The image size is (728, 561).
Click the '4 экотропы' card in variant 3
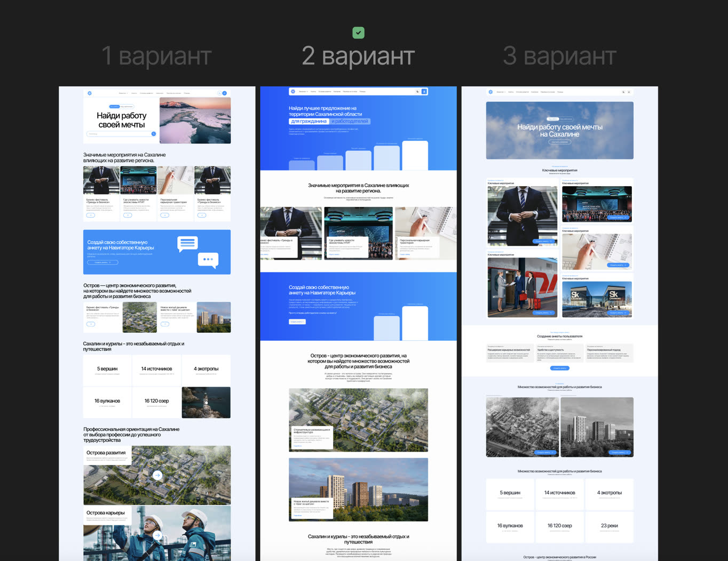[x=610, y=494]
